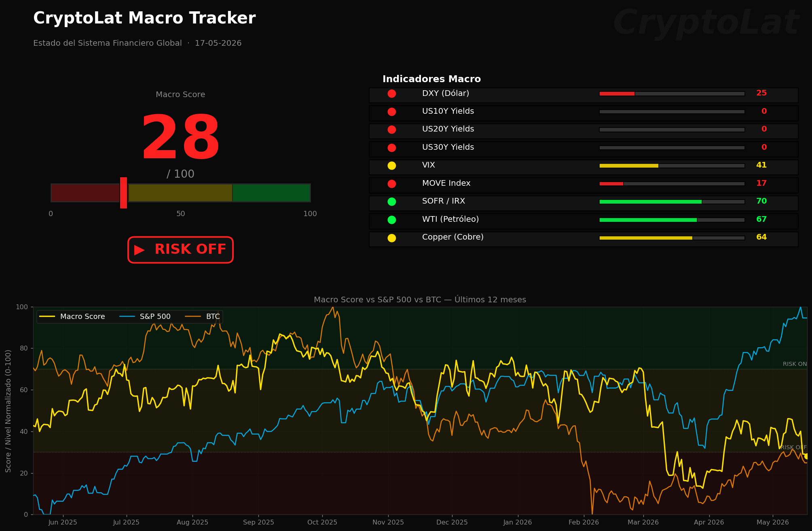Screen dimensions: 812x531
Task: Select the S&P 500 legend entry
Action: click(145, 316)
